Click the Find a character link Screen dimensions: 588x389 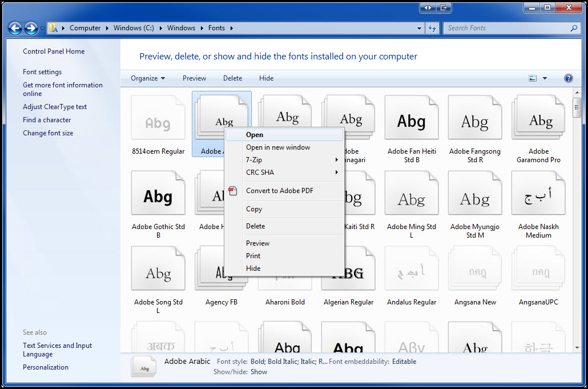tap(47, 120)
